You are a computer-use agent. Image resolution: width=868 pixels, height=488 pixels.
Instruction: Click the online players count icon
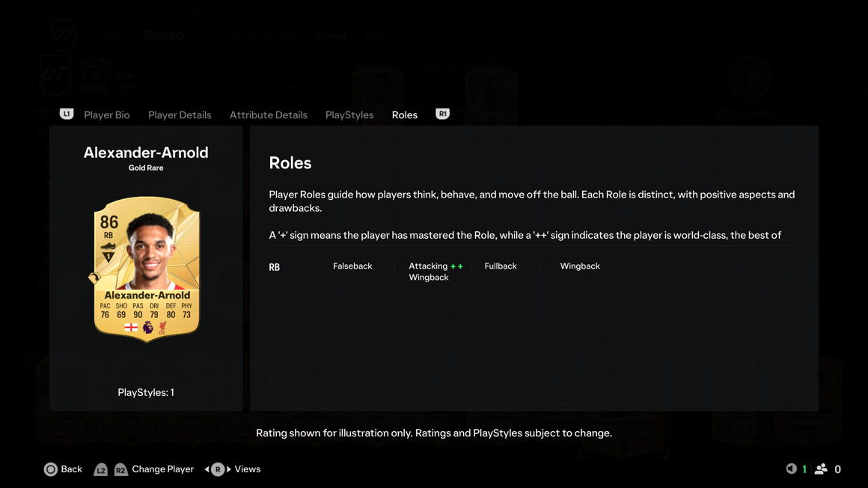click(821, 469)
